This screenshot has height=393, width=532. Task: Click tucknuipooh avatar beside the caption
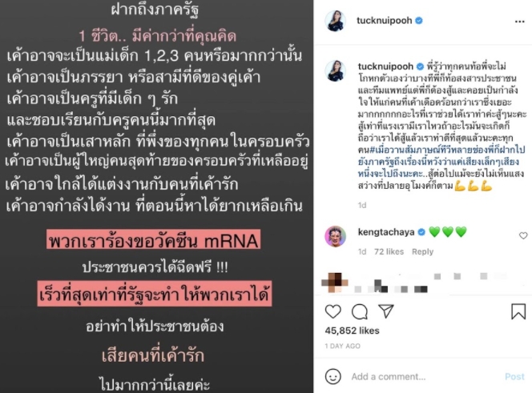335,71
